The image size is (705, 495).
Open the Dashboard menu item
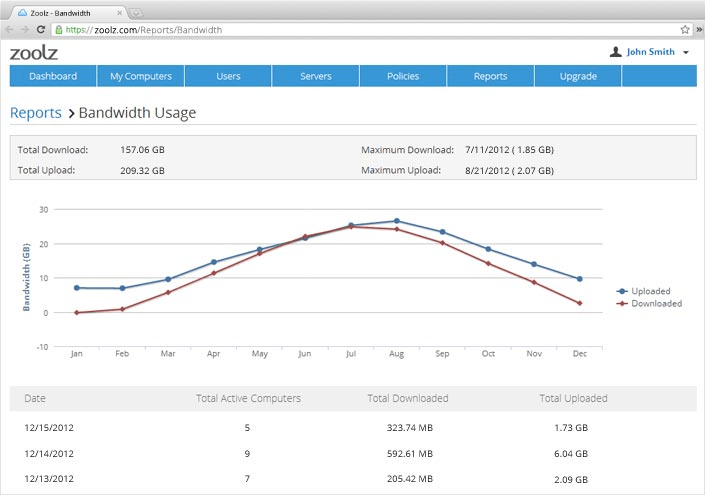coord(53,76)
